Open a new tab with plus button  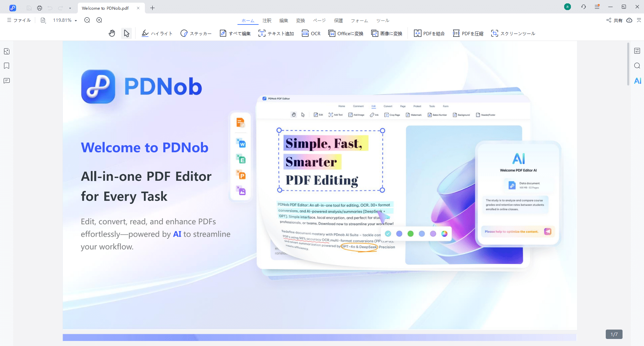(153, 8)
